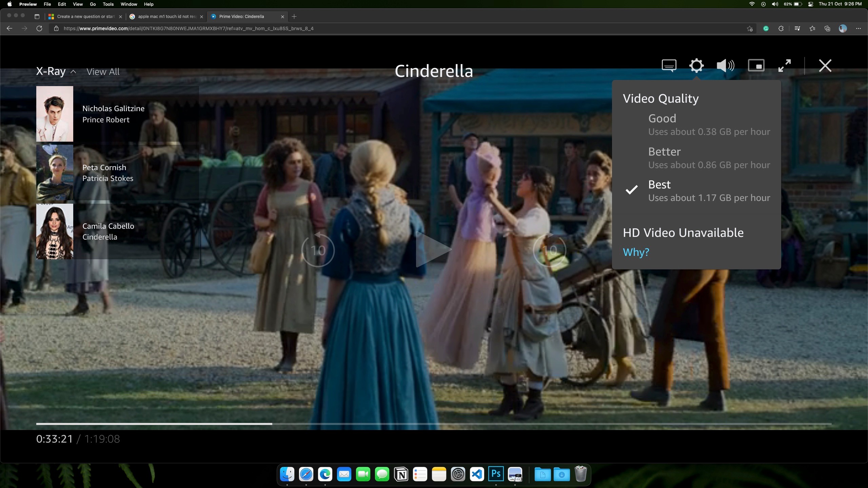
Task: Open Camila Cabello's X-Ray thumbnail
Action: pyautogui.click(x=55, y=231)
